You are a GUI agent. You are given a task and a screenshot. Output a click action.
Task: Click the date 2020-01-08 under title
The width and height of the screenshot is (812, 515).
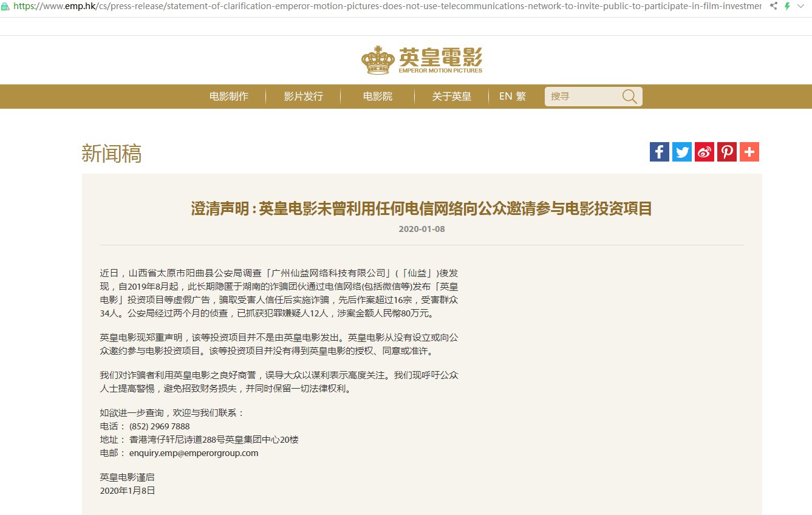coord(421,230)
